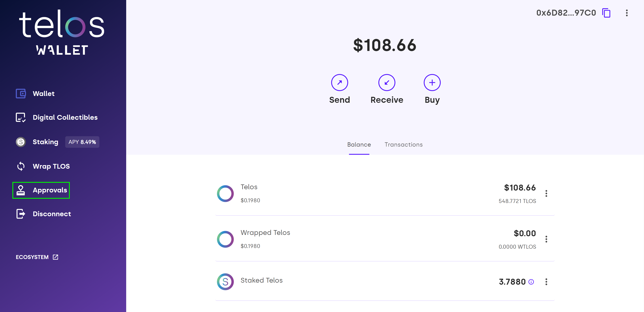
Task: Open the Staked Telos row options menu
Action: pyautogui.click(x=546, y=282)
